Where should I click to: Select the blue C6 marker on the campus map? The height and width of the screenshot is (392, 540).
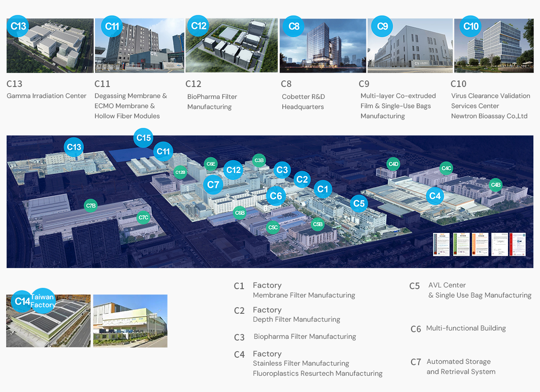(276, 196)
